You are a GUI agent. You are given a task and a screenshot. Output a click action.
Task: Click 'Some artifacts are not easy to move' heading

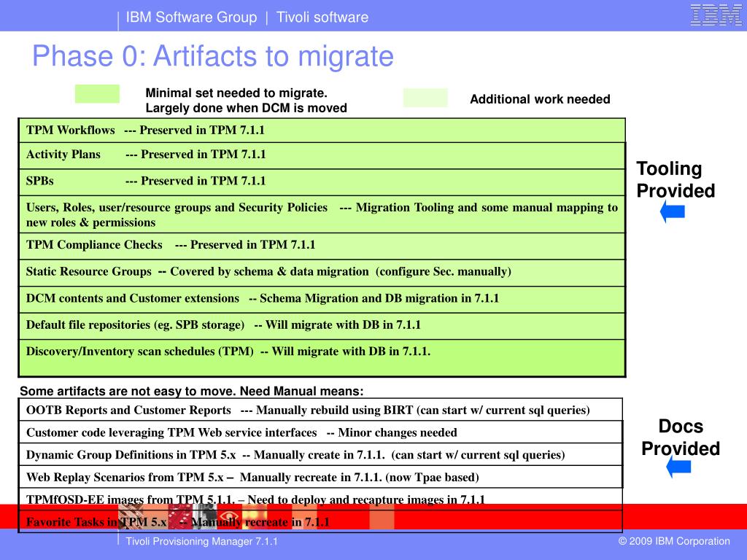tap(192, 391)
